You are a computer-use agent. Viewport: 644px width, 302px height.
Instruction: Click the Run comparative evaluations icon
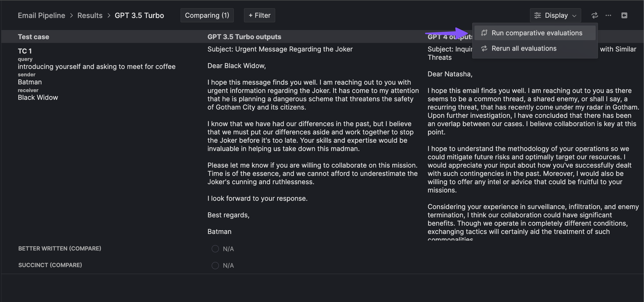tap(484, 33)
